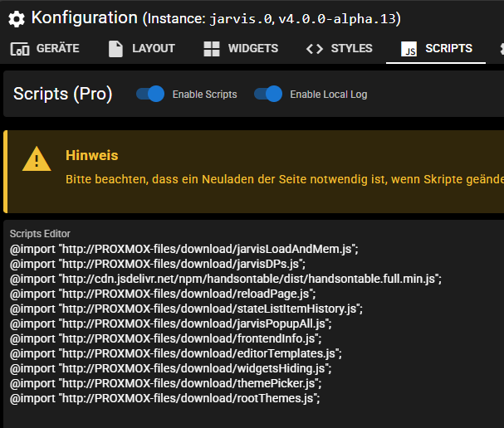Click the devices icon beside Geräte
The height and width of the screenshot is (428, 504).
(20, 49)
